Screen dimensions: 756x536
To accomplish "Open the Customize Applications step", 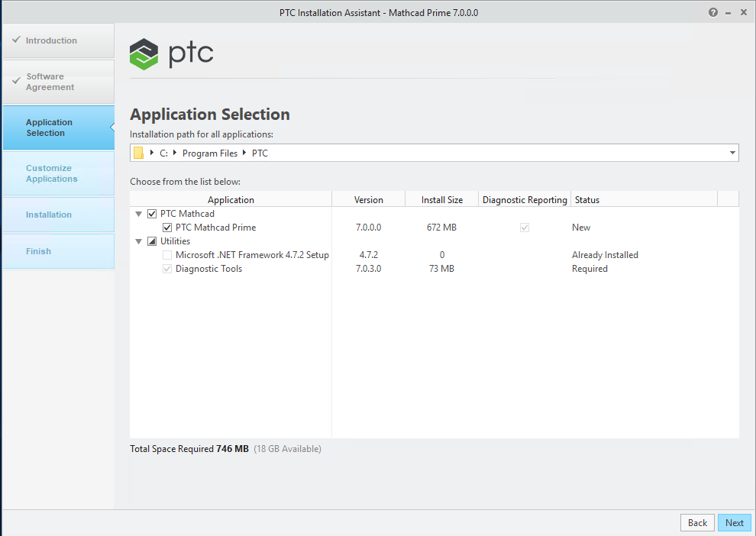I will [x=58, y=173].
